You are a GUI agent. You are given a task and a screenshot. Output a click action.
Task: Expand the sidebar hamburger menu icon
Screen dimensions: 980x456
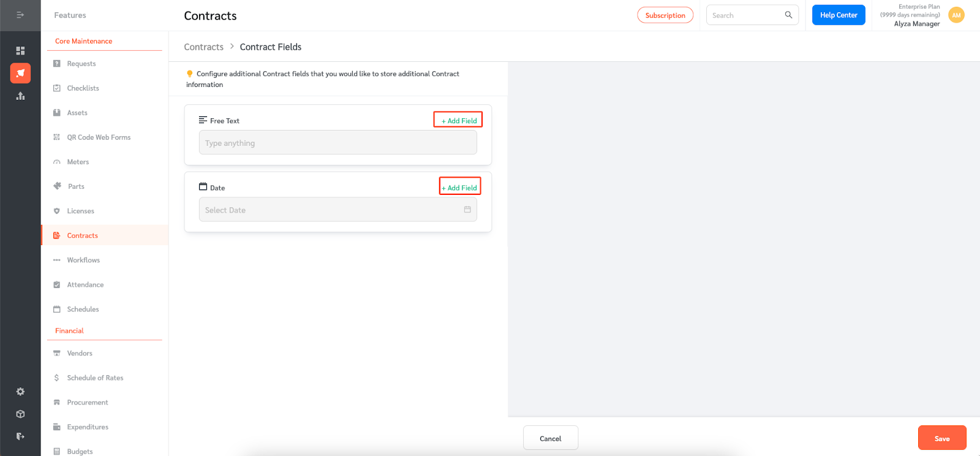20,15
